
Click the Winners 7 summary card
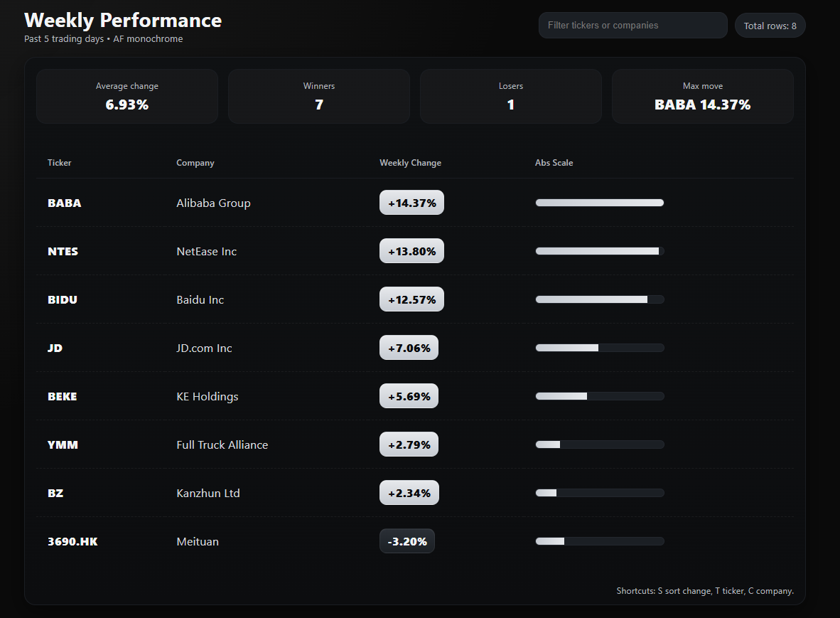319,97
